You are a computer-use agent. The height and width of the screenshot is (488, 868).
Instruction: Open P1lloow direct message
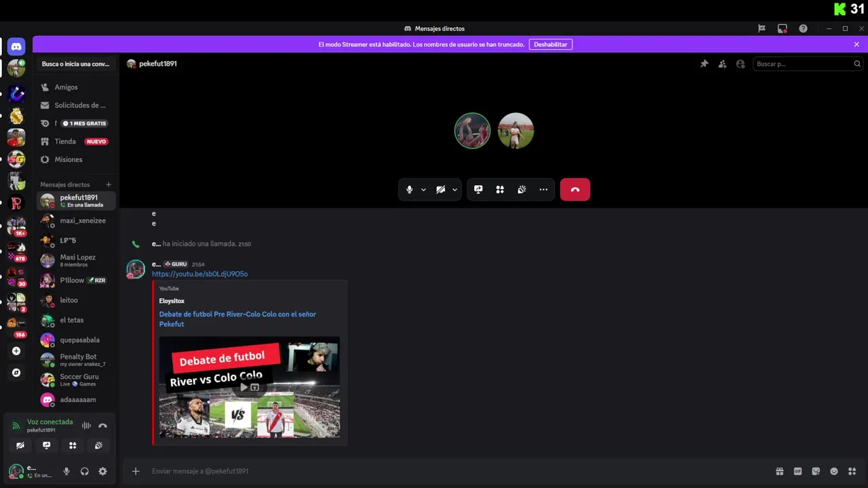tap(76, 281)
